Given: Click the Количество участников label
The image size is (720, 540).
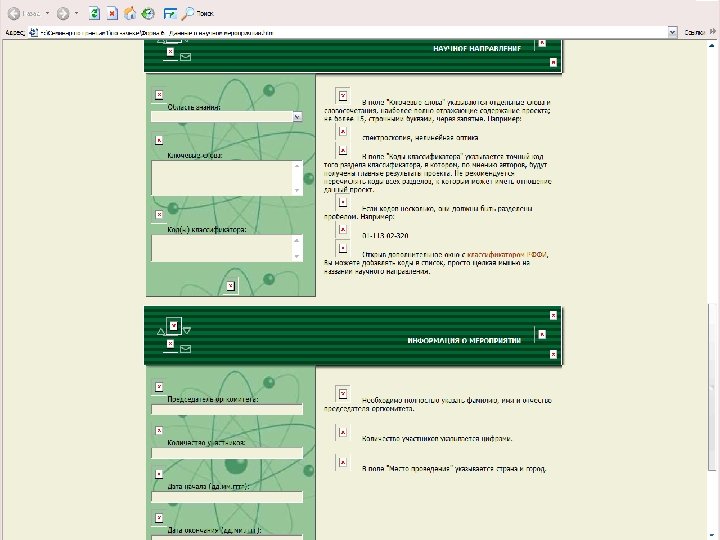Looking at the screenshot, I should coord(206,443).
